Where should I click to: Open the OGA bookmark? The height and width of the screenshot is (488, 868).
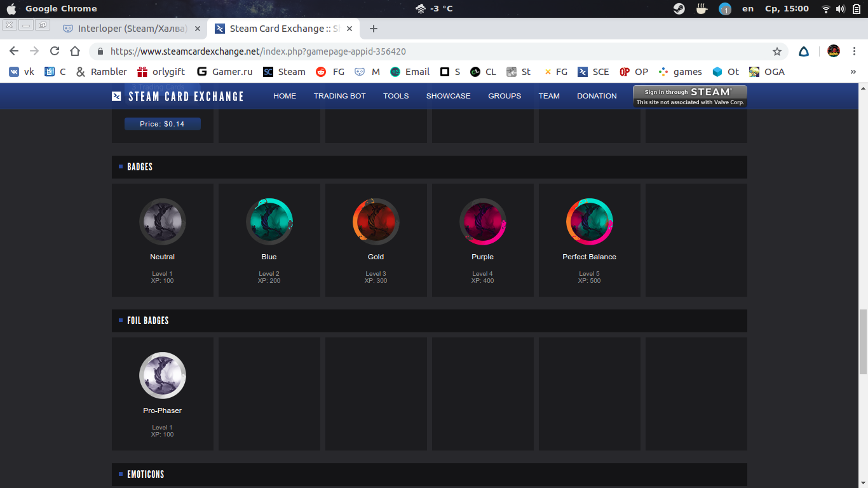(x=767, y=72)
